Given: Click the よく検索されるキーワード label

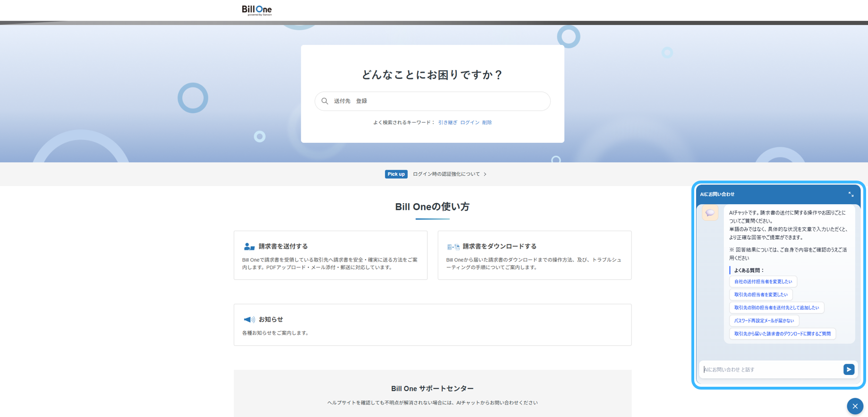Looking at the screenshot, I should click(x=404, y=122).
